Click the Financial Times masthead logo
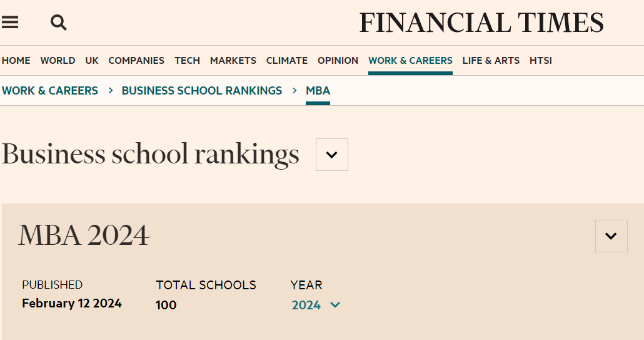The image size is (644, 340). pyautogui.click(x=481, y=23)
